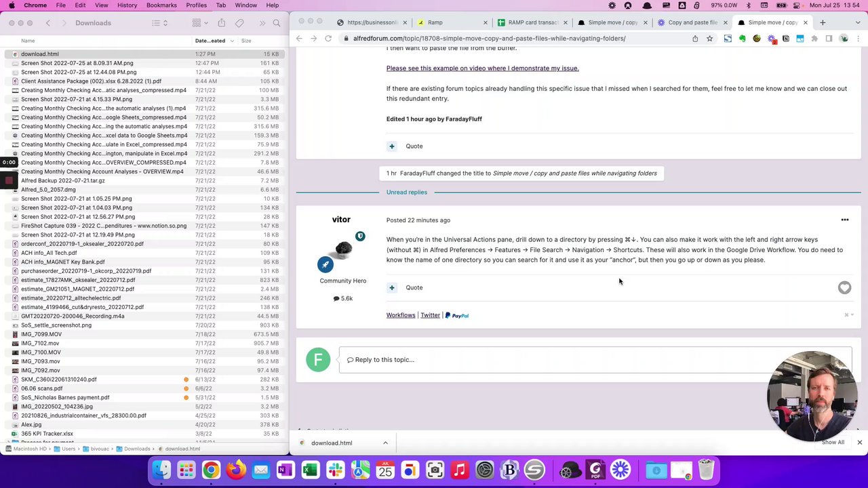
Task: Click the Finder forward arrow
Action: tap(64, 23)
